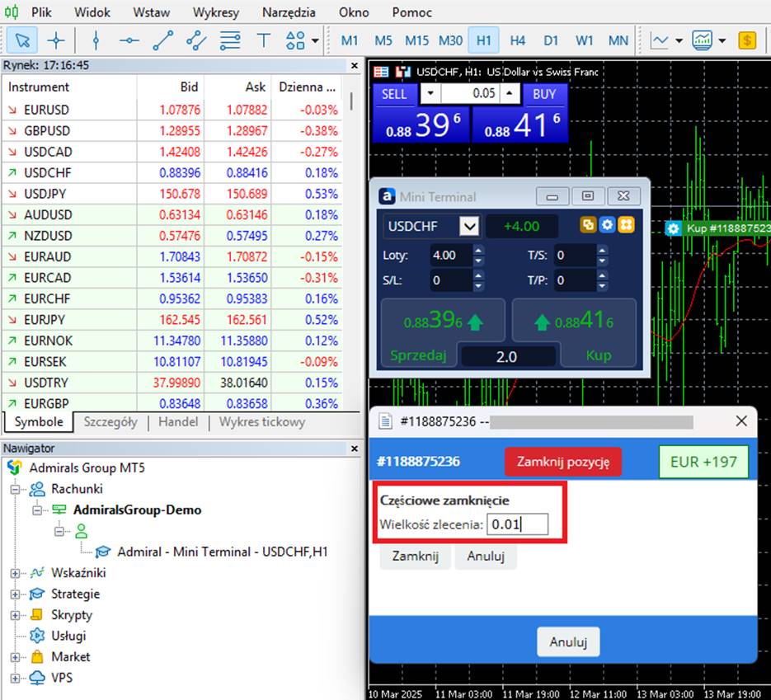Image resolution: width=771 pixels, height=700 pixels.
Task: Collapse the AdmiralsGroup-Demo account node
Action: [x=37, y=510]
